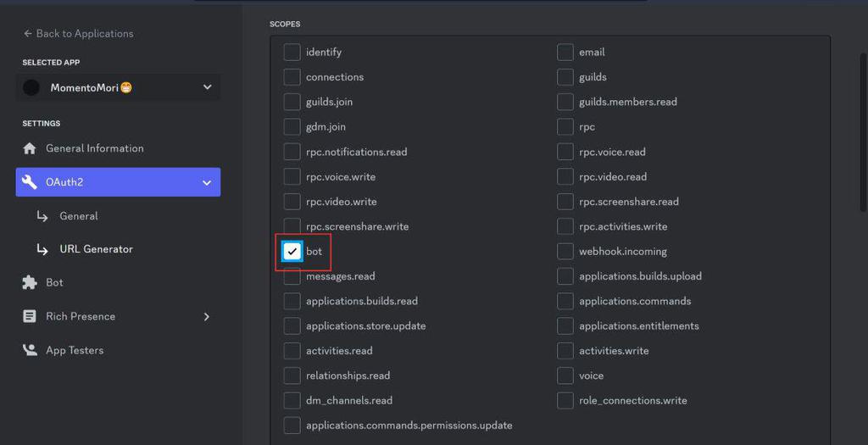Click the General Information home icon

[30, 148]
